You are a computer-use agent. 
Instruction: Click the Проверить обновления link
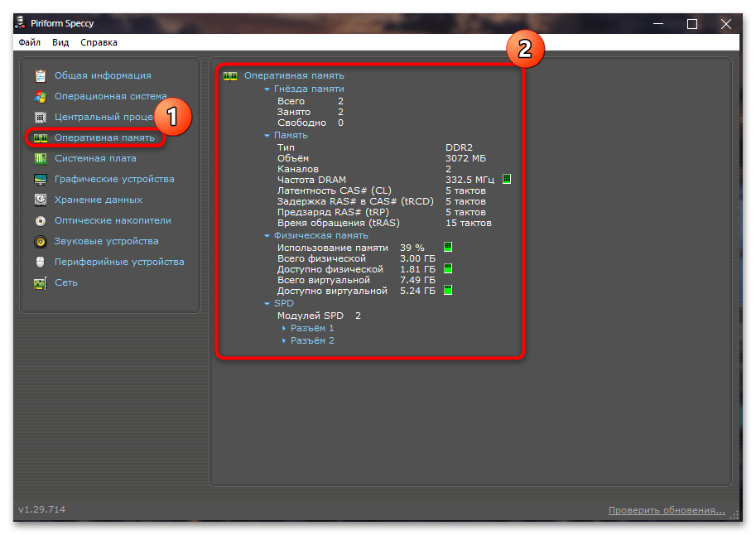tap(667, 510)
